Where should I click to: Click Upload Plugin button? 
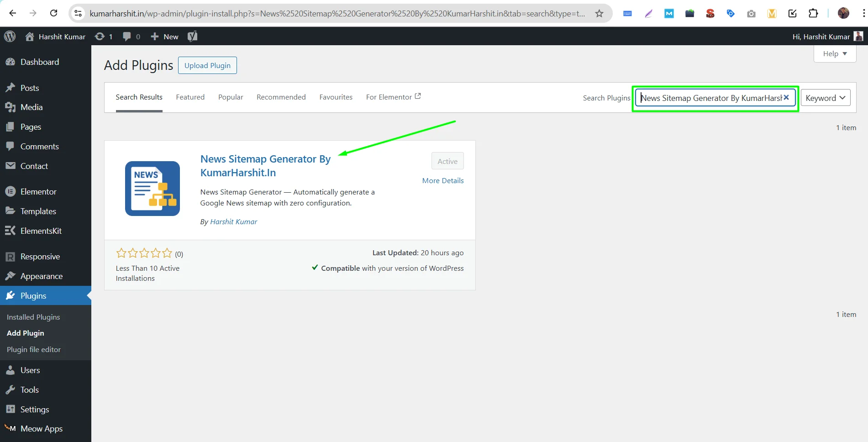point(207,65)
